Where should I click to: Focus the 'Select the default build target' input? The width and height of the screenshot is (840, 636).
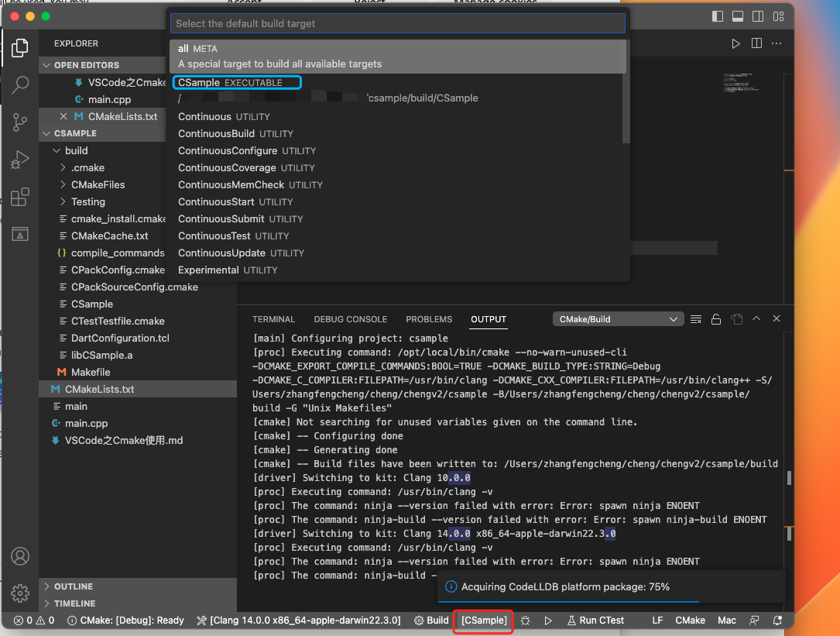tap(397, 23)
